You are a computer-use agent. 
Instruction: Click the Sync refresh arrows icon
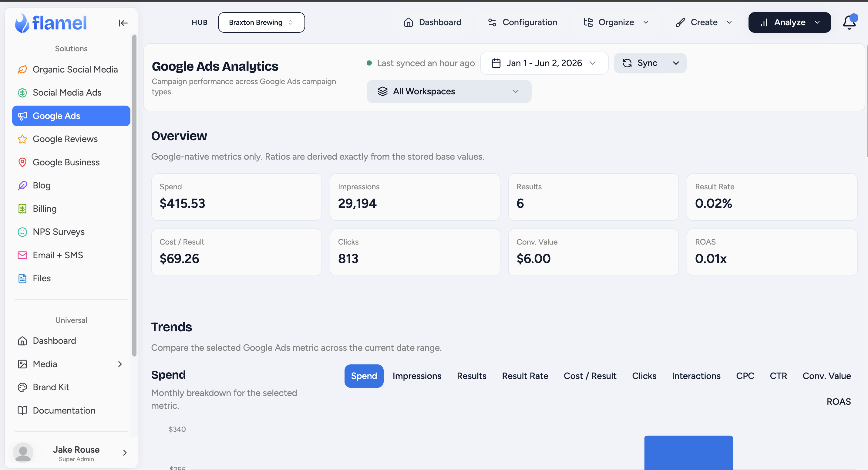click(x=627, y=63)
